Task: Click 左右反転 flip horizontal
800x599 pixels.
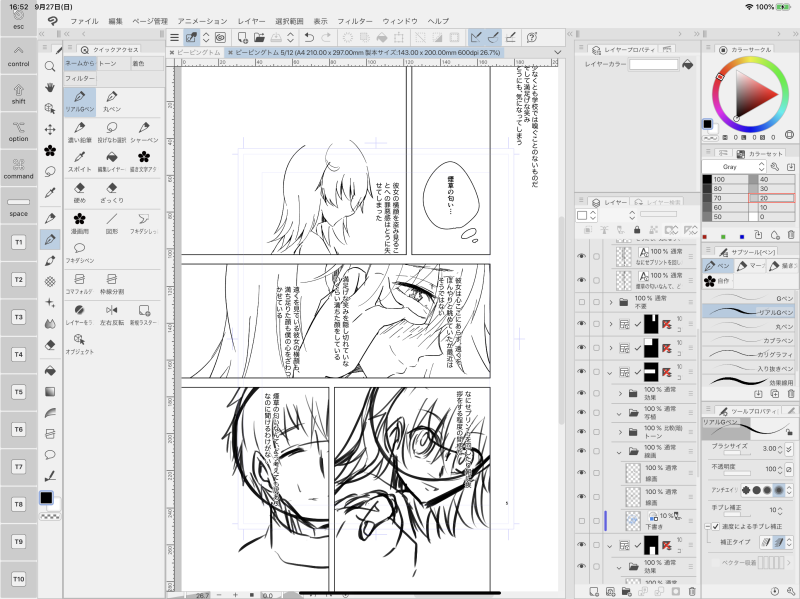Action: click(112, 315)
